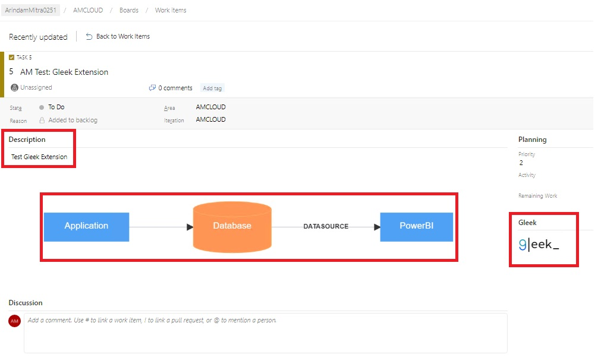This screenshot has width=601, height=364.
Task: Click the Task 5 checkbox type icon
Action: (x=11, y=58)
